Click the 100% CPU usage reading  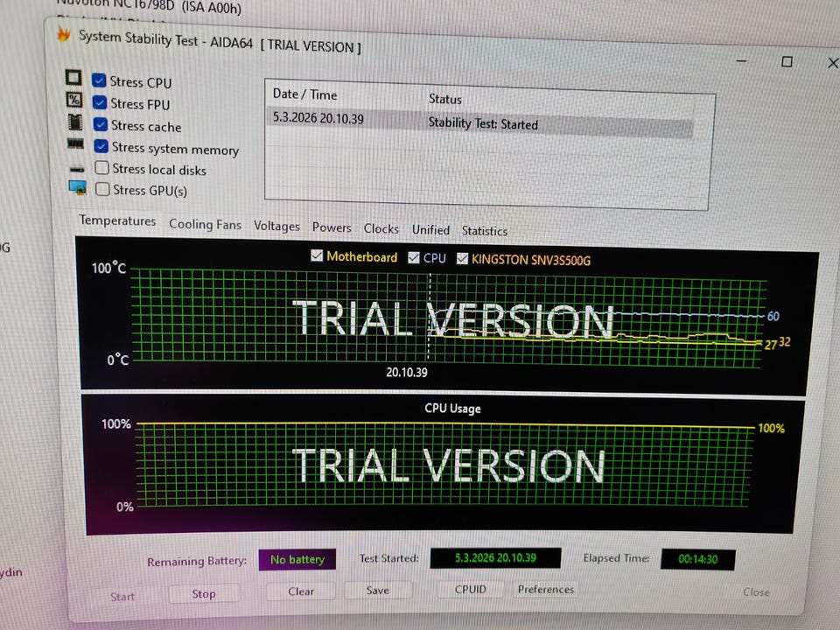(x=771, y=428)
